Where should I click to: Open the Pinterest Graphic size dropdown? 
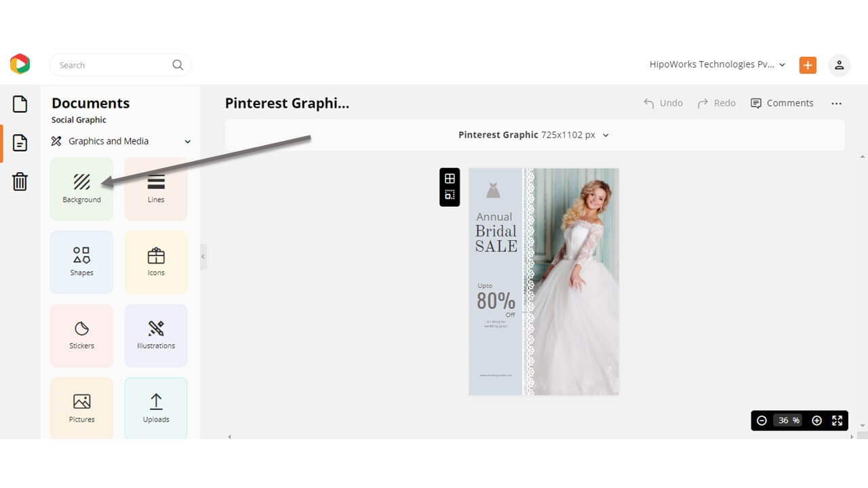[606, 135]
